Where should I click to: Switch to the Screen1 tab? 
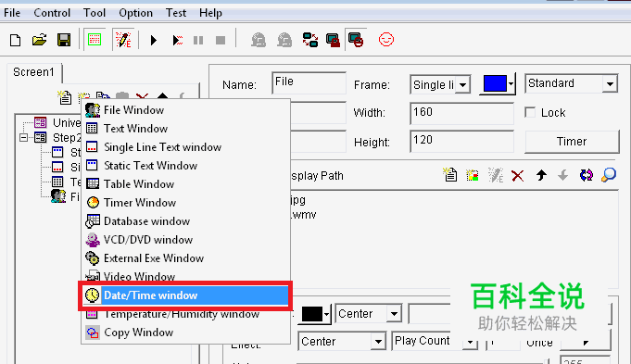(x=33, y=72)
